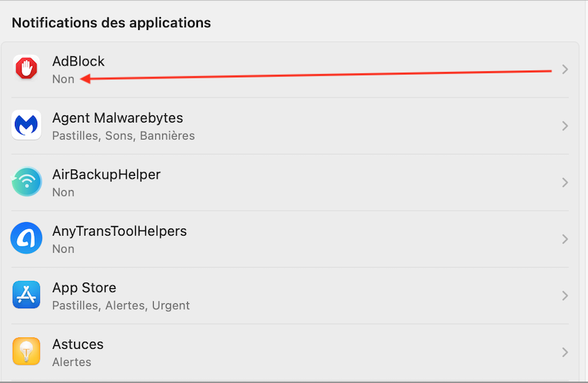Click the App Store row chevron

click(x=565, y=295)
